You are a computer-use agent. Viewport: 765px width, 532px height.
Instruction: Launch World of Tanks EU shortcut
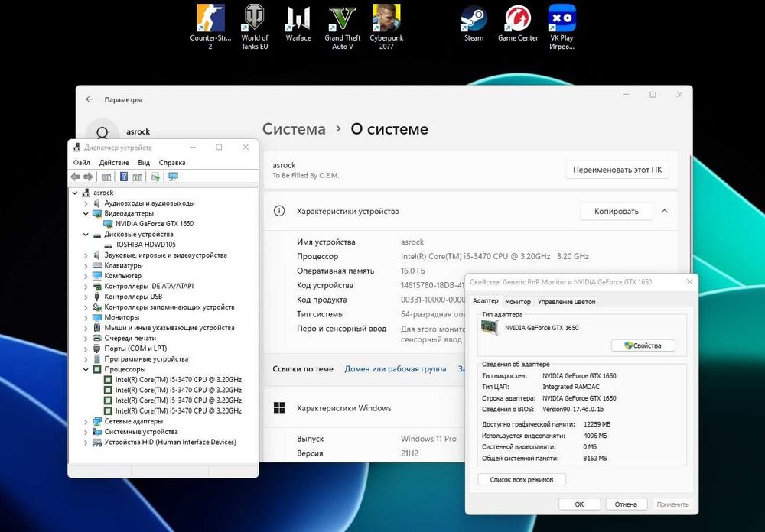[254, 27]
